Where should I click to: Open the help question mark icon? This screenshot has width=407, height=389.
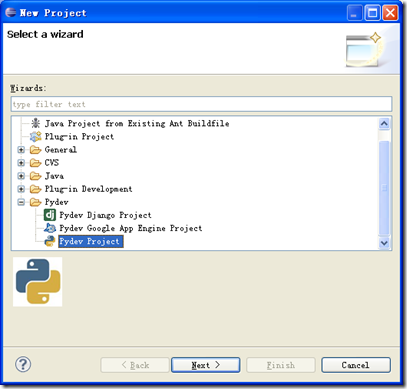[x=23, y=364]
